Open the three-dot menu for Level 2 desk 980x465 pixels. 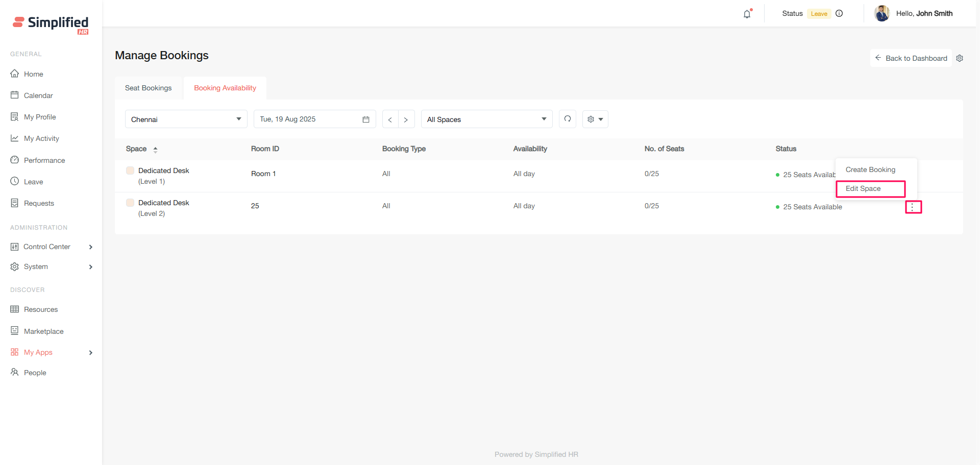tap(913, 207)
